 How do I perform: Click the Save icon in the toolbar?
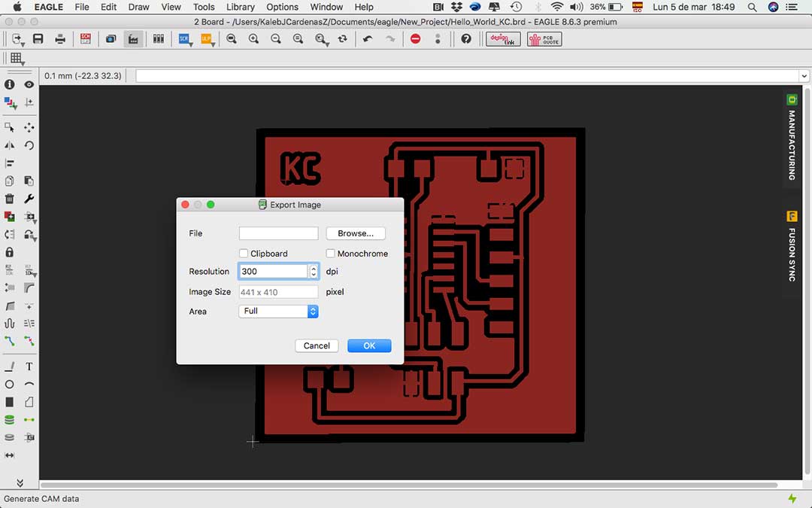[38, 39]
